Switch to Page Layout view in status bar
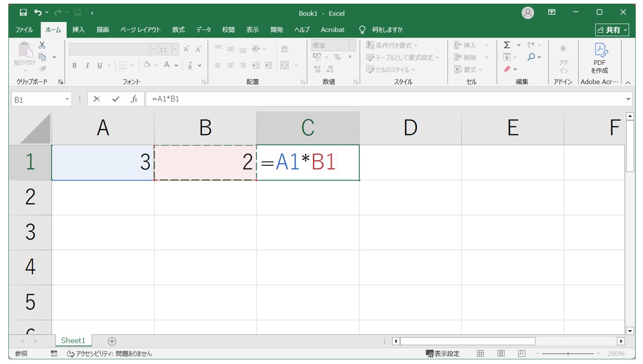Viewport: 643px width, 364px height. (x=501, y=354)
